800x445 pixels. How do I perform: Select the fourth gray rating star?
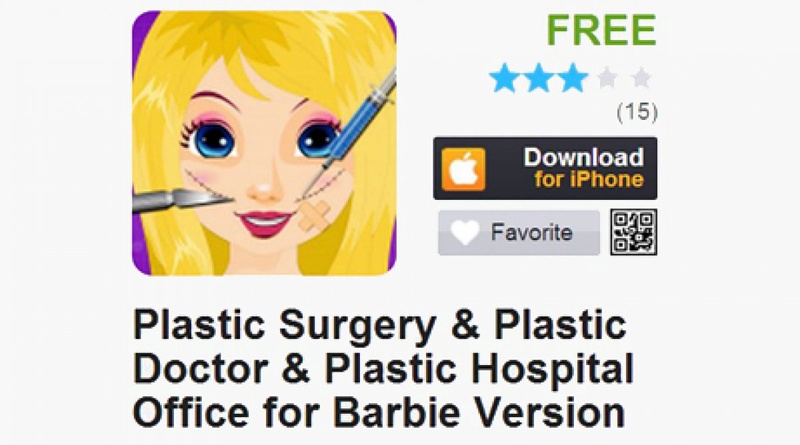coord(607,79)
